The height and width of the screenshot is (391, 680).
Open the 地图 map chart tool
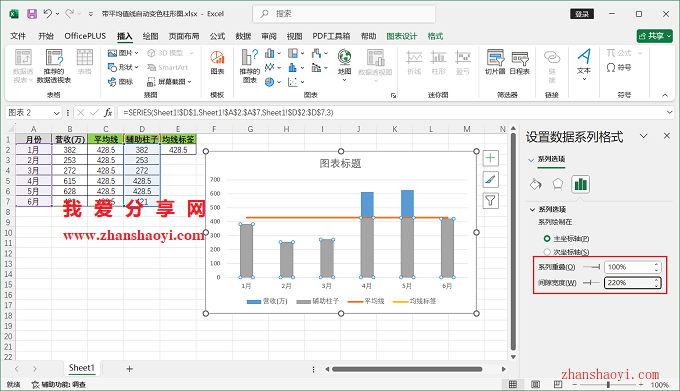(x=344, y=64)
